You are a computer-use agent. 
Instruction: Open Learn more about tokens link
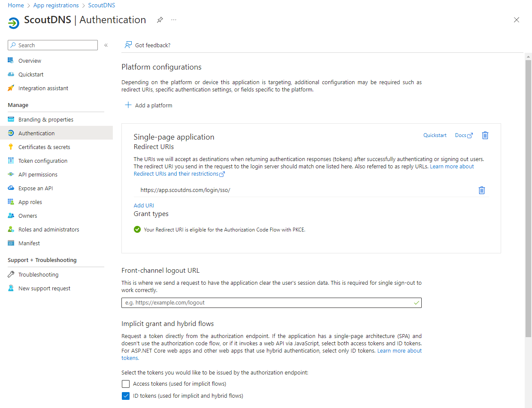(399, 351)
